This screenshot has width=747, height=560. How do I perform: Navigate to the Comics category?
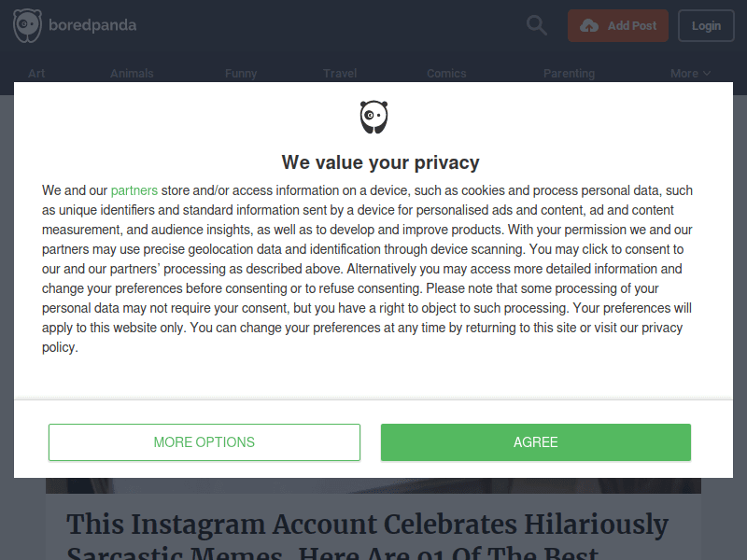click(446, 74)
